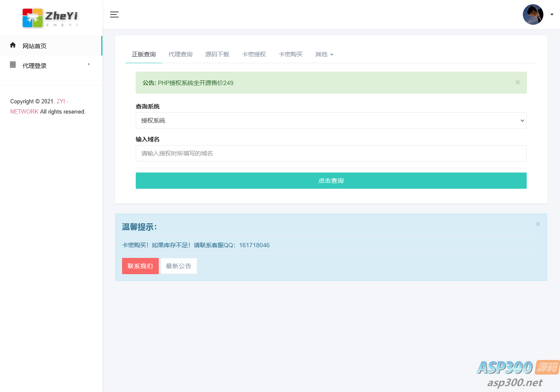Go to the 卡密购买 tab

290,54
